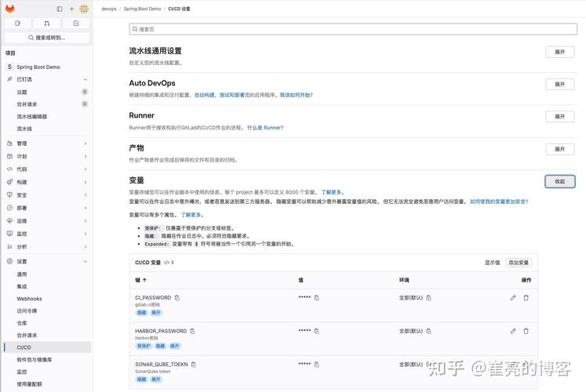Edit the CI_PASSWORD variable
586x392 pixels.
513,298
